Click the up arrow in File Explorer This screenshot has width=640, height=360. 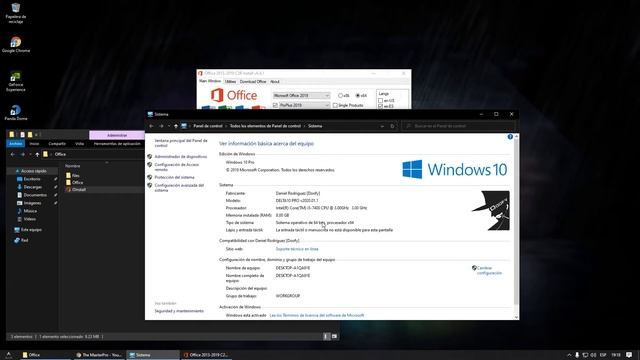(x=37, y=154)
